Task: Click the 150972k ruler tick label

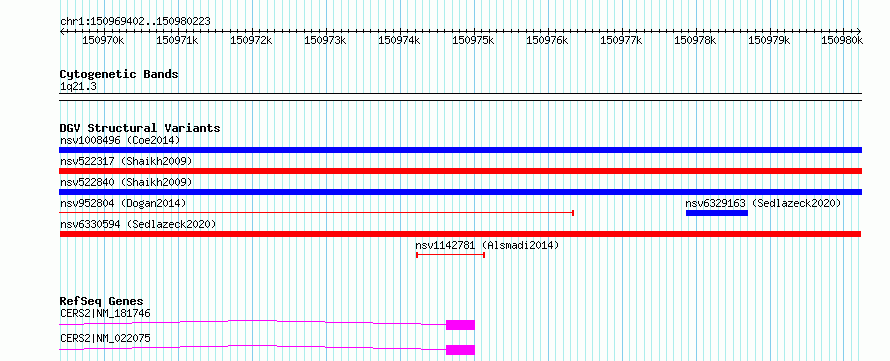Action: tap(251, 40)
